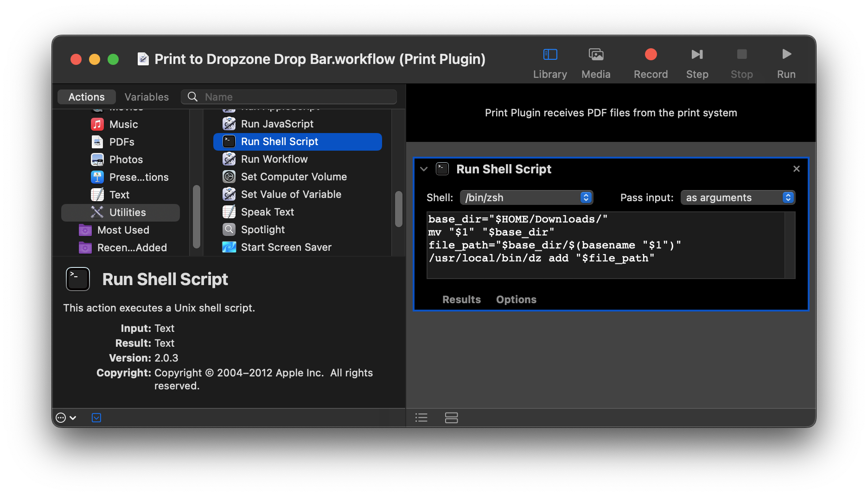This screenshot has height=496, width=868.
Task: Open the Shell /bin/zsh dropdown
Action: (x=526, y=197)
